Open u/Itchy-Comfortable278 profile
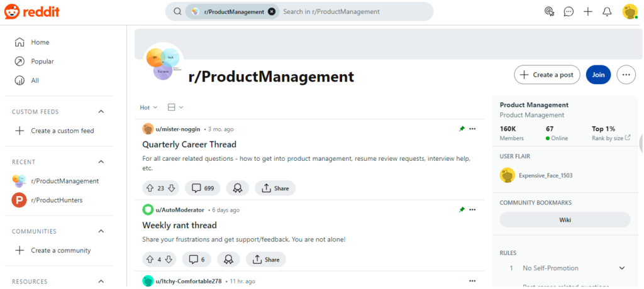This screenshot has height=289, width=644. coord(189,281)
